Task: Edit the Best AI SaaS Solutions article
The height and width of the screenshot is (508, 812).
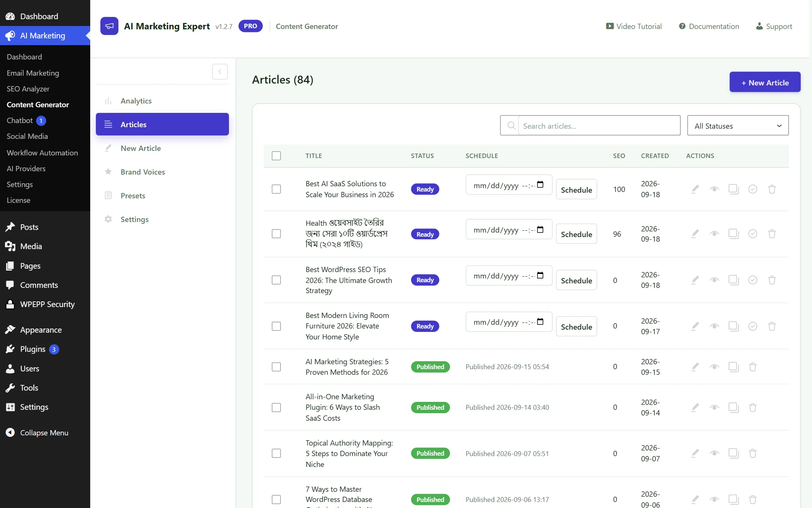Action: pyautogui.click(x=695, y=189)
